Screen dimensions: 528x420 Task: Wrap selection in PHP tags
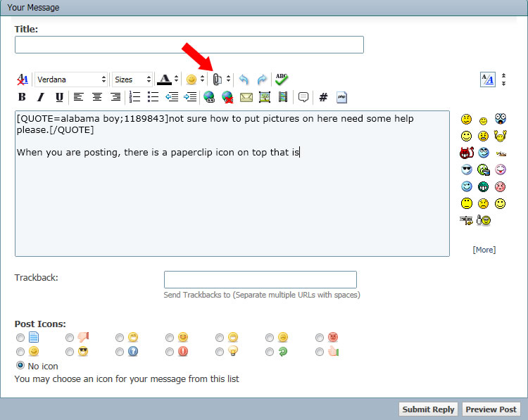pos(341,97)
